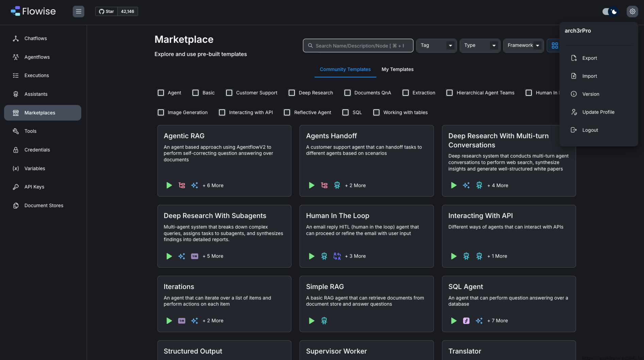Image resolution: width=644 pixels, height=360 pixels.
Task: Click the Flowise logo
Action: [33, 11]
